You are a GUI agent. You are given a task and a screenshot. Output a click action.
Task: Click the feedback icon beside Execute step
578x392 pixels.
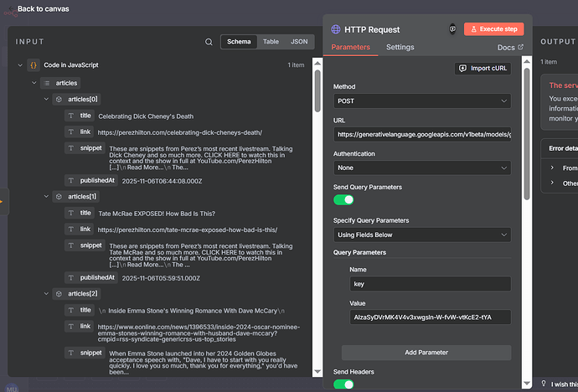coord(452,28)
